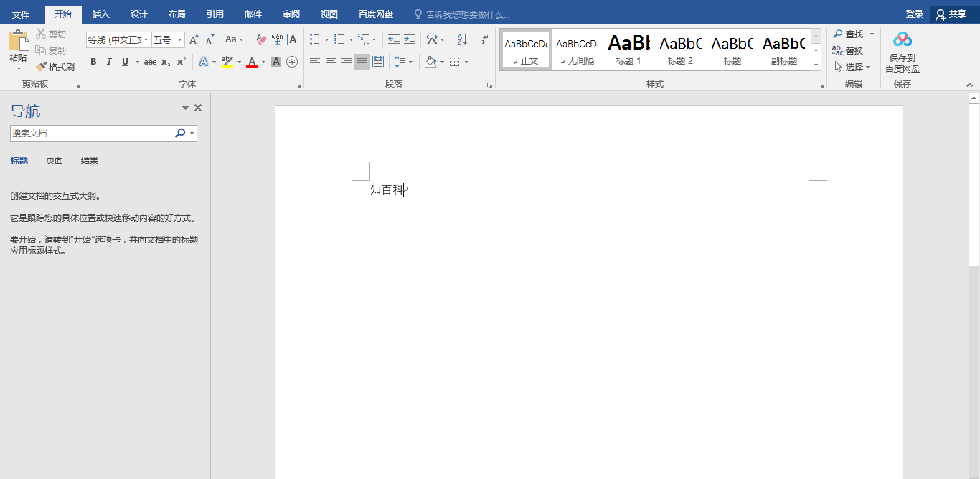This screenshot has width=980, height=479.
Task: Save to Baidu Netdisk (保存到百度网盘)
Action: click(903, 52)
